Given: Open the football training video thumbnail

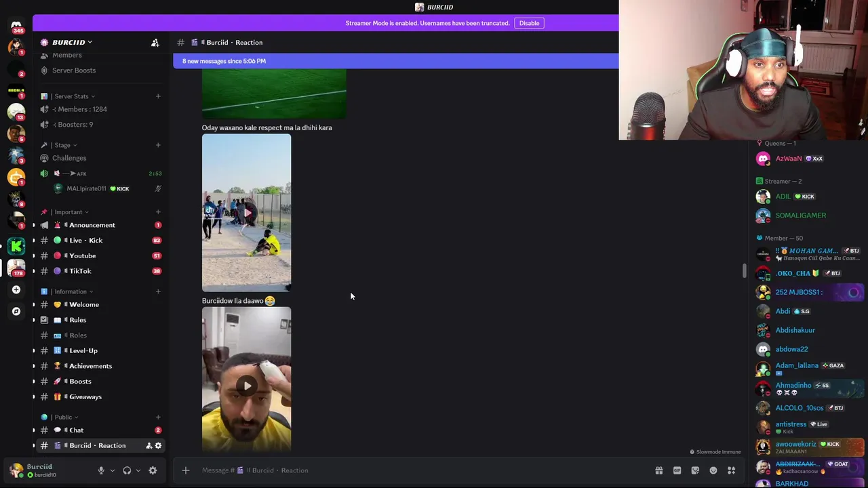Looking at the screenshot, I should point(247,213).
